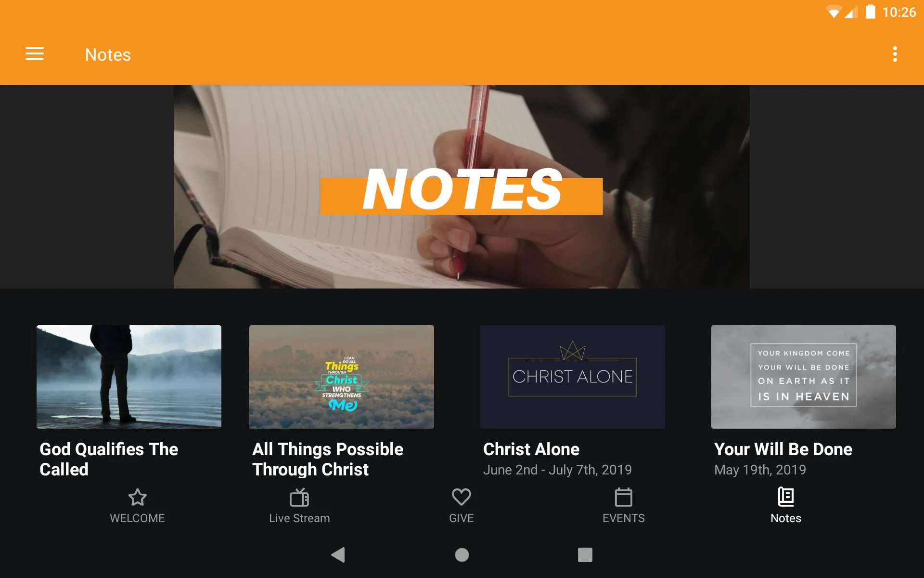This screenshot has width=924, height=578.
Task: Click the three-dot overflow menu
Action: click(896, 54)
